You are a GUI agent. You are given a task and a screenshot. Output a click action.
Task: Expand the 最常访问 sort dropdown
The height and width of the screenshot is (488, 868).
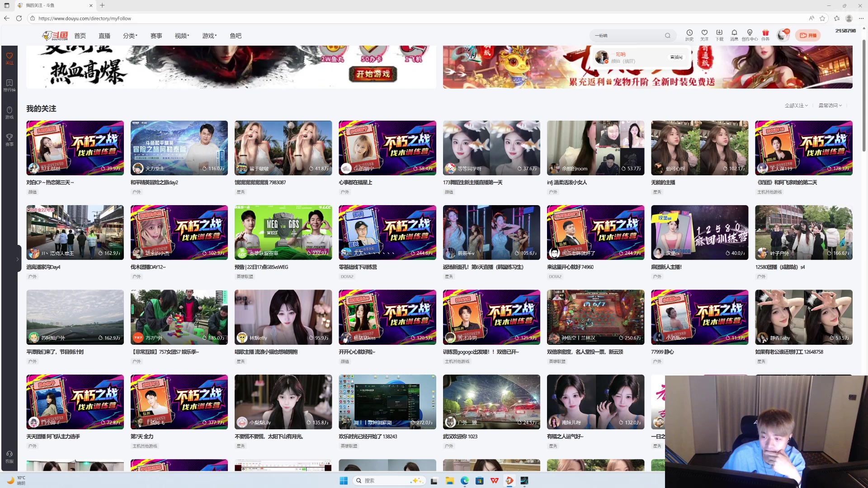point(830,105)
